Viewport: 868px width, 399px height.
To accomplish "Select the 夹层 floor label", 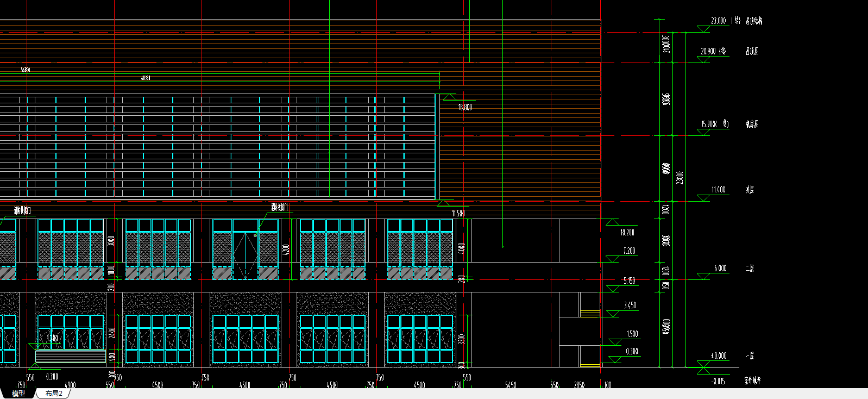I will point(750,190).
